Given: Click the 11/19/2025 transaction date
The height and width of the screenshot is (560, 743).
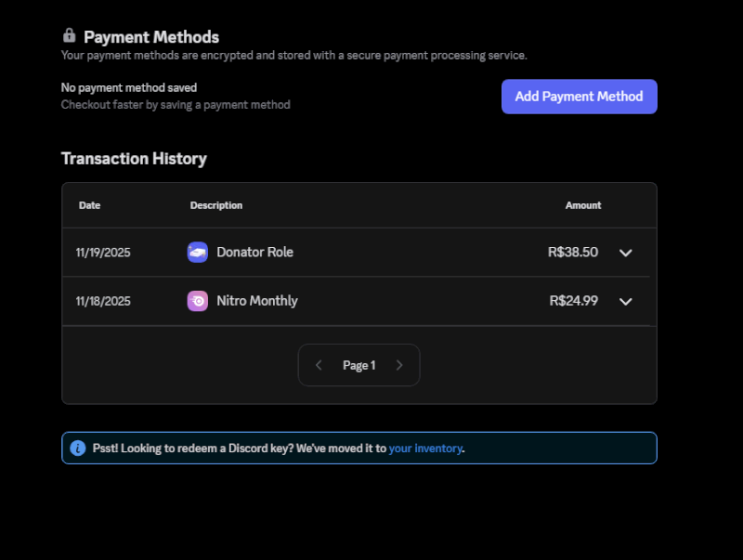Looking at the screenshot, I should (103, 252).
